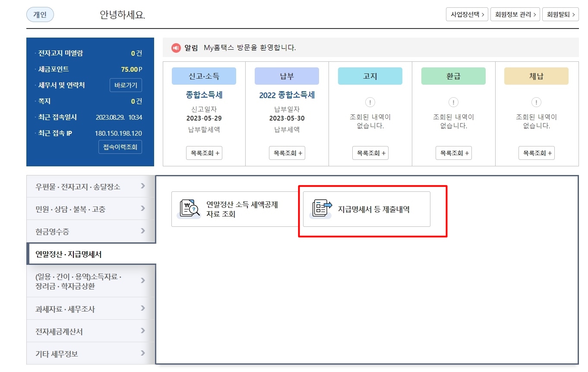The height and width of the screenshot is (372, 588).
Task: Open 과세자료·세무조사 menu item
Action: (90, 309)
